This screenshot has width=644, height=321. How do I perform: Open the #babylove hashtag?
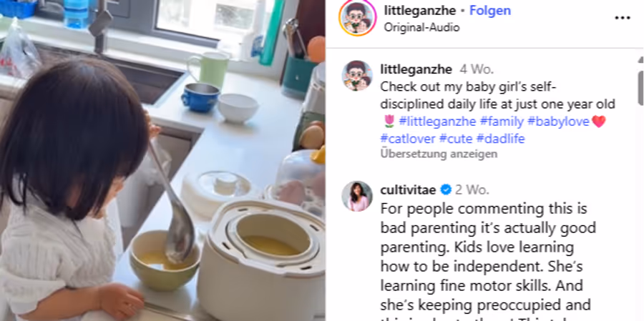pos(559,122)
